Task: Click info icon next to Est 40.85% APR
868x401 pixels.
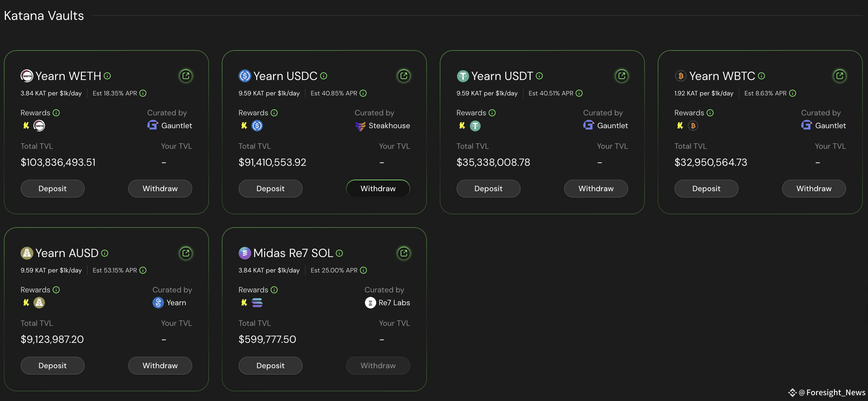Action: (363, 93)
